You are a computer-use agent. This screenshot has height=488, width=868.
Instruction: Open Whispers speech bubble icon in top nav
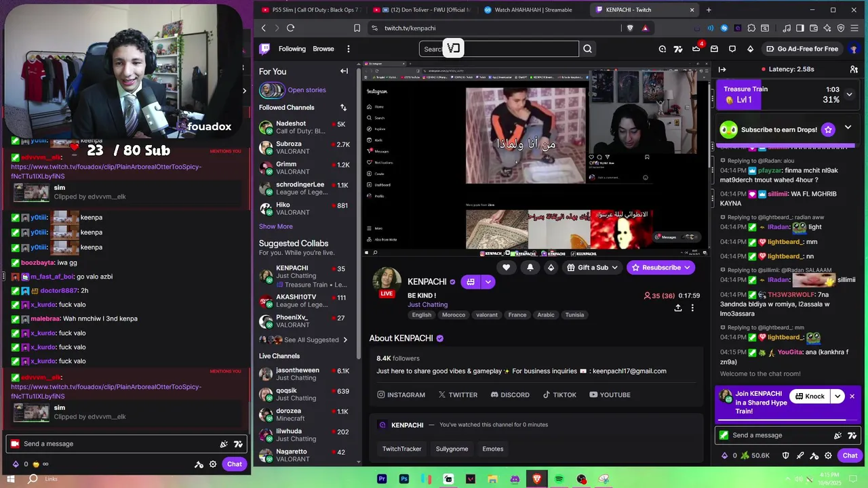point(732,49)
